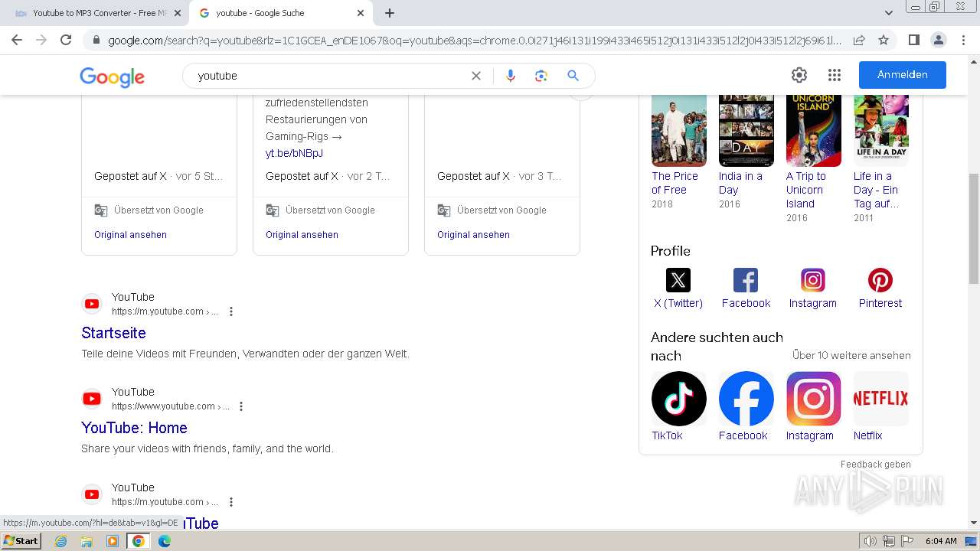Open India in a Day poster

click(746, 130)
